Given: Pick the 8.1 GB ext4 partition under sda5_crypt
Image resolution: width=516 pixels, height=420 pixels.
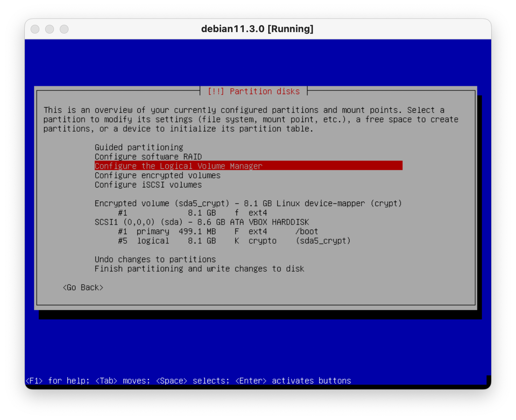Looking at the screenshot, I should pyautogui.click(x=192, y=213).
